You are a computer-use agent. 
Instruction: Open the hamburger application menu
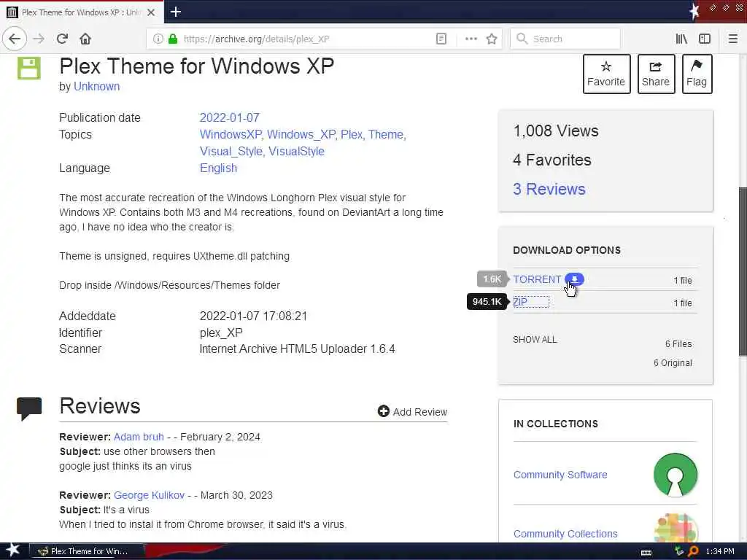click(732, 39)
